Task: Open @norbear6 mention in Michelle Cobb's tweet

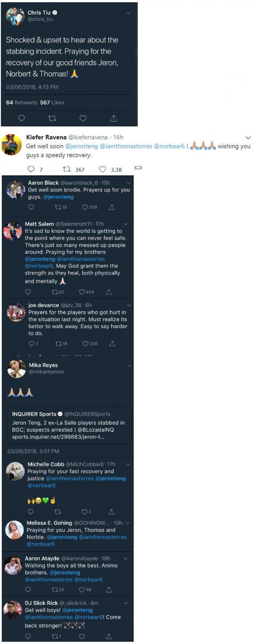Action: point(42,485)
